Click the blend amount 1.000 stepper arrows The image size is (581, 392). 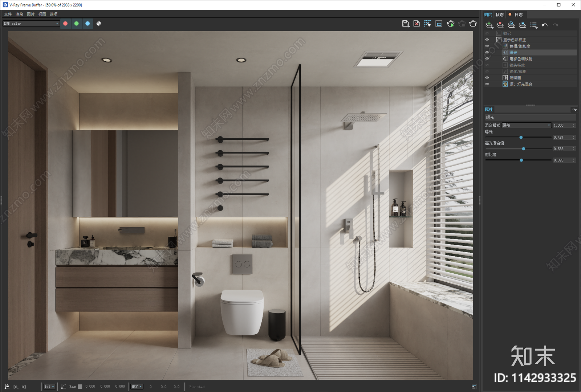[574, 125]
